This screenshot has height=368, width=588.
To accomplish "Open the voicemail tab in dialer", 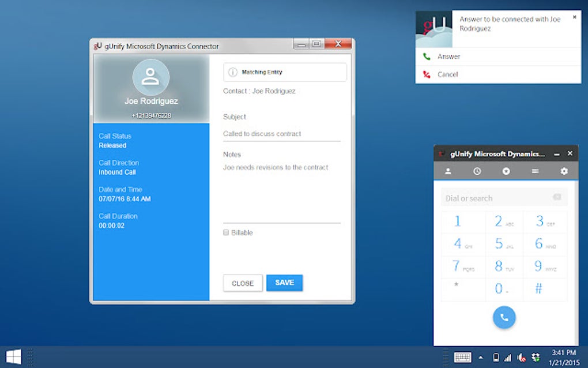I will (x=535, y=171).
